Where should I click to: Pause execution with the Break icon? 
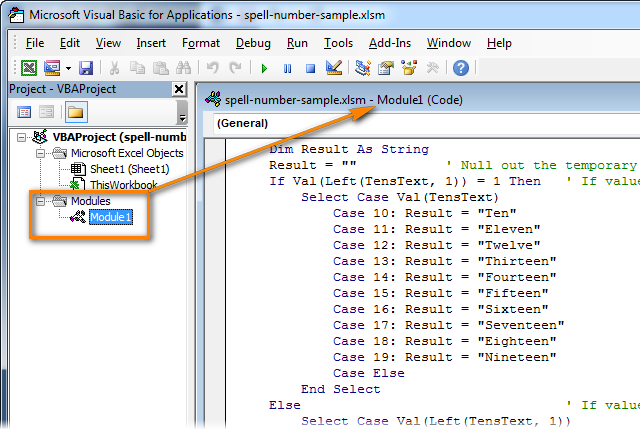point(288,68)
